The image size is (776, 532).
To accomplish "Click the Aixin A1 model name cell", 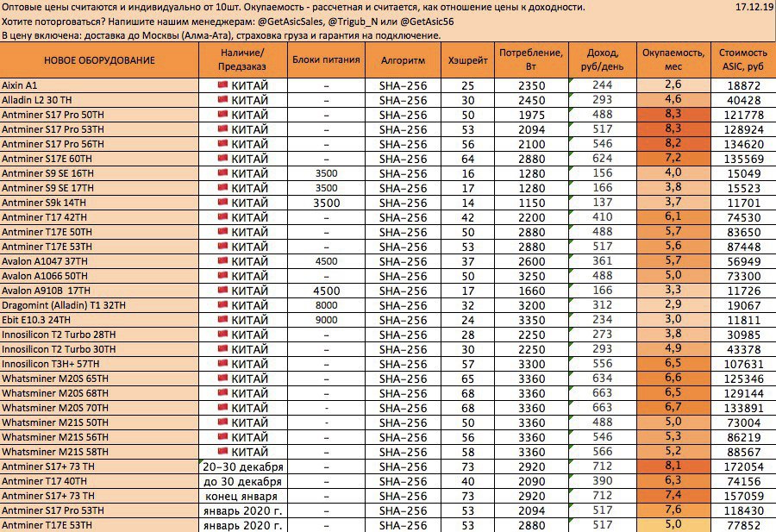I will click(x=99, y=85).
